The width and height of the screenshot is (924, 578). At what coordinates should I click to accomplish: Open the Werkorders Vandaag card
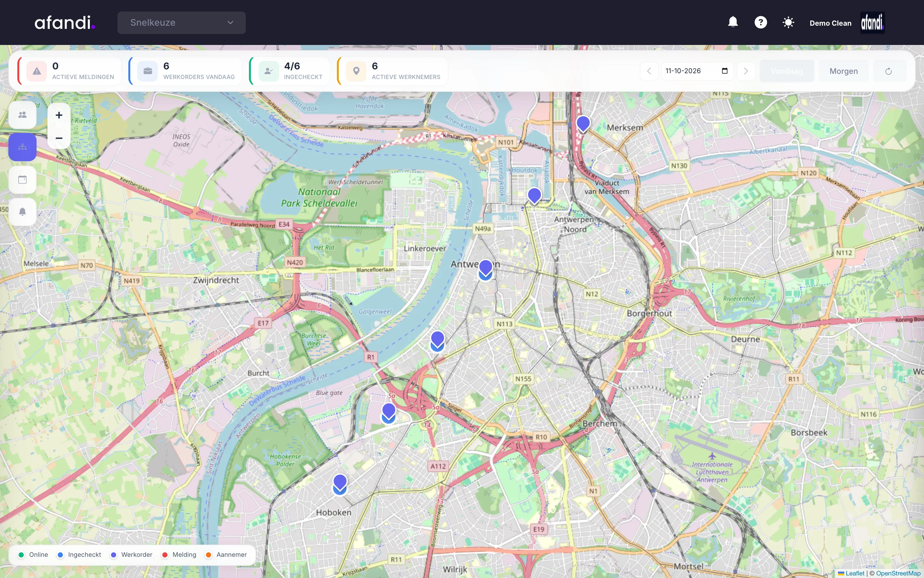185,71
